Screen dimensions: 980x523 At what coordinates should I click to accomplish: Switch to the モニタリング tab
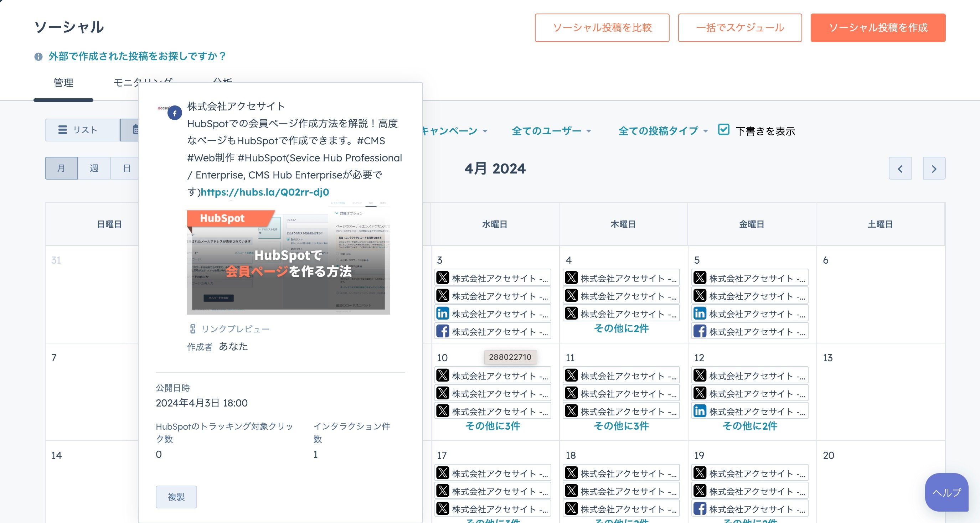(143, 82)
